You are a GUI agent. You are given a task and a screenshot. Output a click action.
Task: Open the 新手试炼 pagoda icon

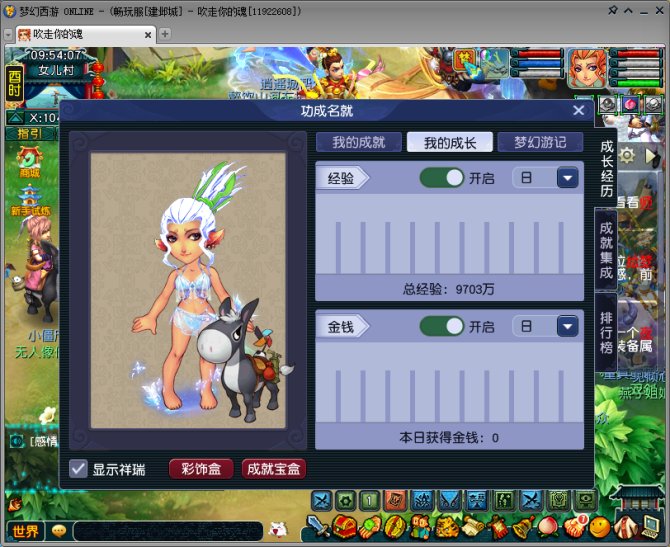[30, 200]
